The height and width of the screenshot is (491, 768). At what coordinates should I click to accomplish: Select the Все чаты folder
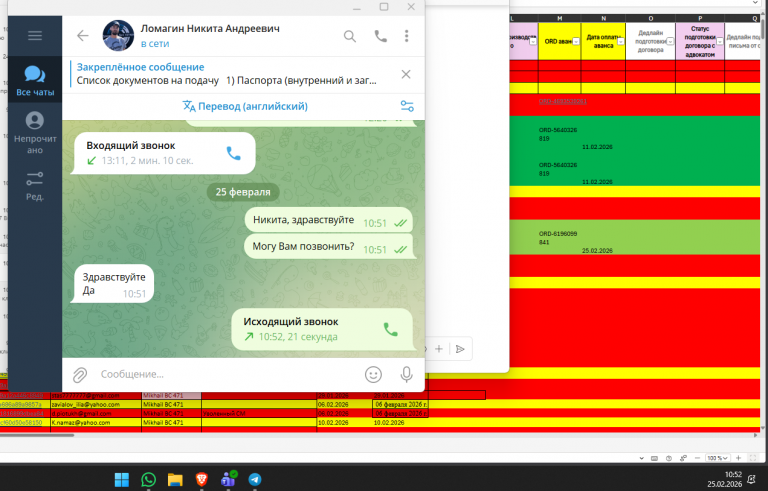coord(35,80)
